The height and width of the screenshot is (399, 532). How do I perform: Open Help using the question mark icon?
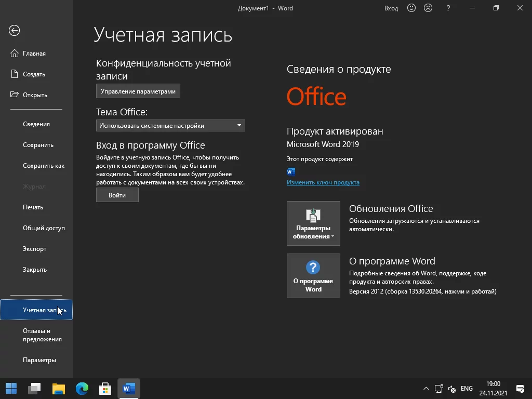click(x=448, y=8)
